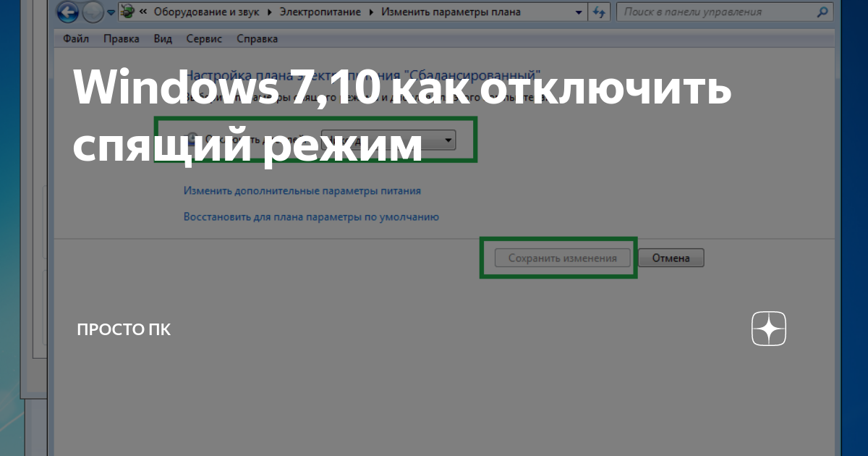Open the Вид menu

point(163,39)
